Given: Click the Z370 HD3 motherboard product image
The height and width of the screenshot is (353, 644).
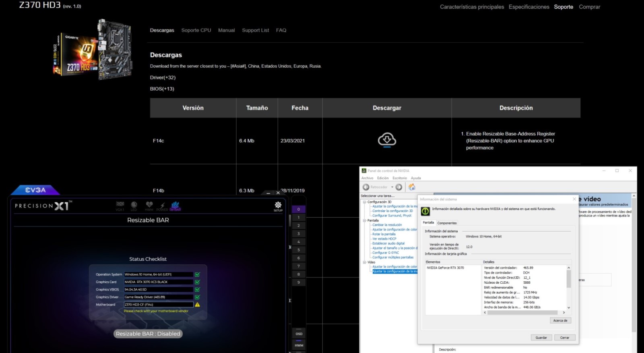Looking at the screenshot, I should (x=93, y=49).
